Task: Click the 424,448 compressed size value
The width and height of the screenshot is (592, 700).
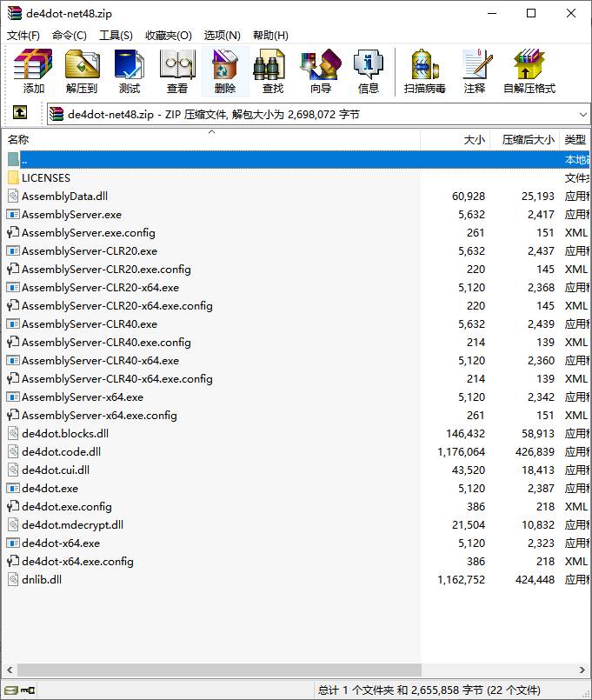Action: (x=535, y=579)
